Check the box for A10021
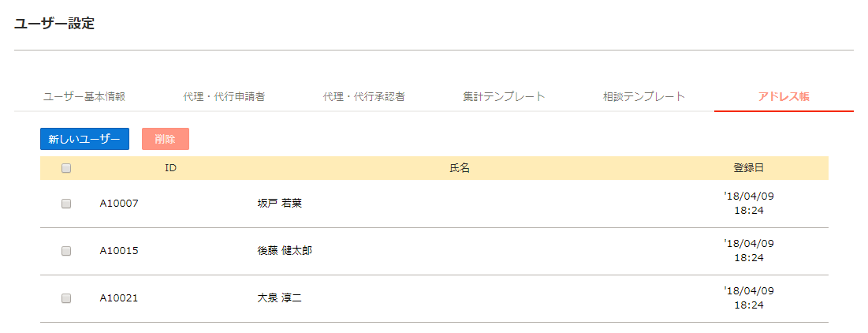 coord(66,298)
